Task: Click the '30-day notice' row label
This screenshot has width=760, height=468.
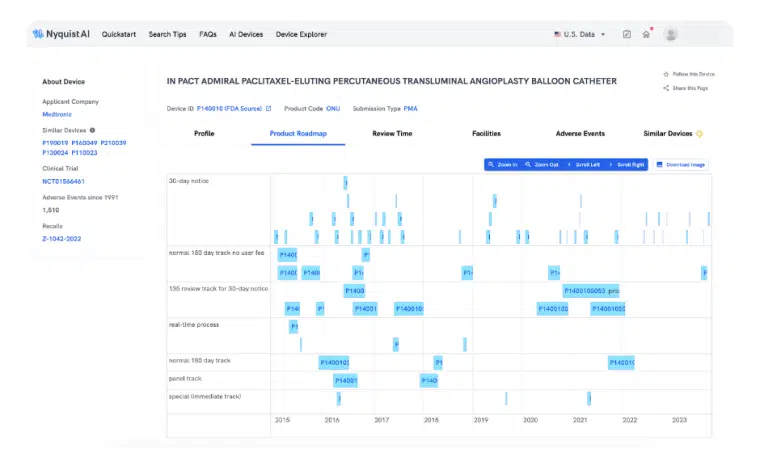Action: click(189, 181)
